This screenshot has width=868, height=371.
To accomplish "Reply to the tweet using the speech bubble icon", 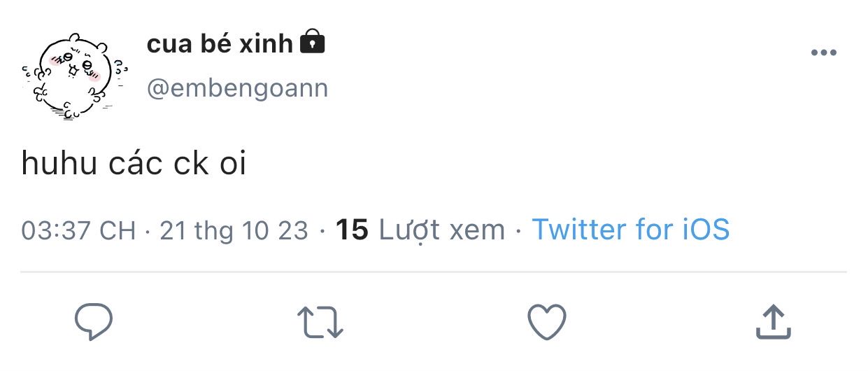I will [94, 322].
